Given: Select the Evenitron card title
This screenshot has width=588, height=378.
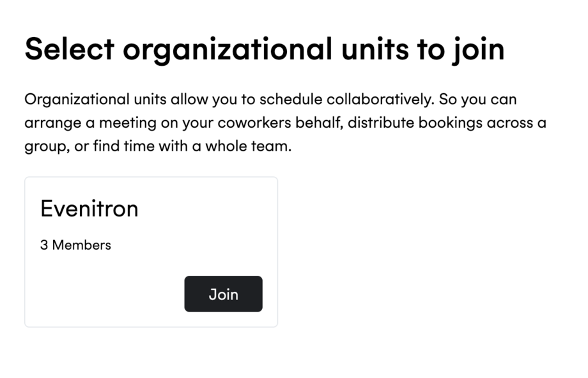Looking at the screenshot, I should tap(89, 209).
